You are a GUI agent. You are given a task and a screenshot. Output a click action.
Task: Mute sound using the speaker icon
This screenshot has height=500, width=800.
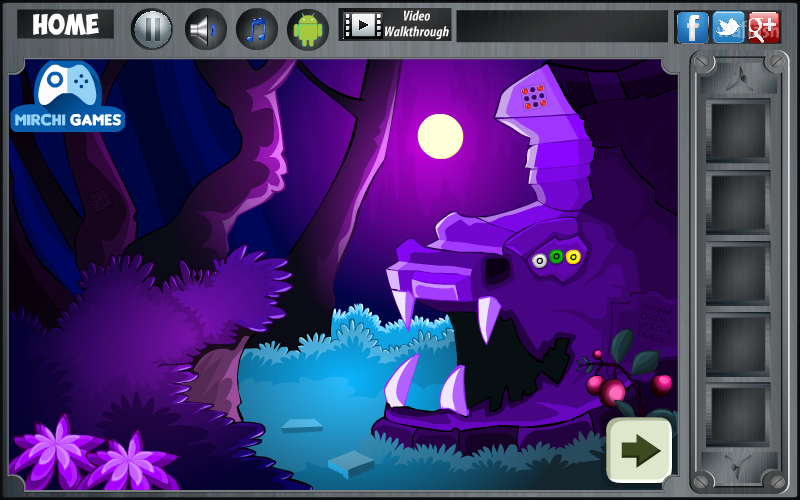pyautogui.click(x=205, y=29)
